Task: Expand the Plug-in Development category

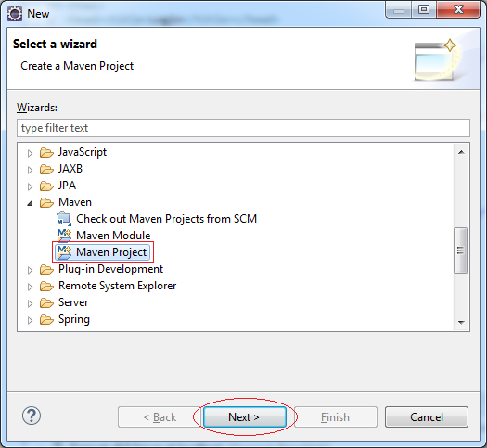Action: [30, 270]
